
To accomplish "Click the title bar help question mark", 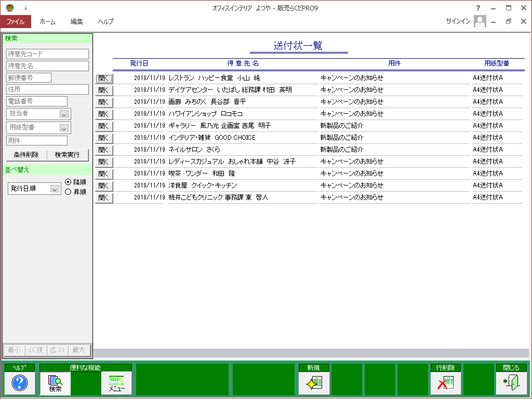I will click(478, 8).
